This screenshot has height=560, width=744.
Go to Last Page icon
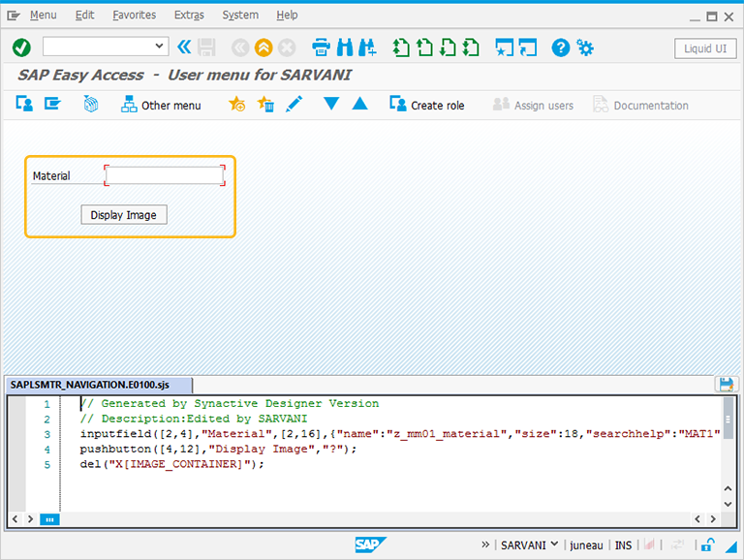471,47
